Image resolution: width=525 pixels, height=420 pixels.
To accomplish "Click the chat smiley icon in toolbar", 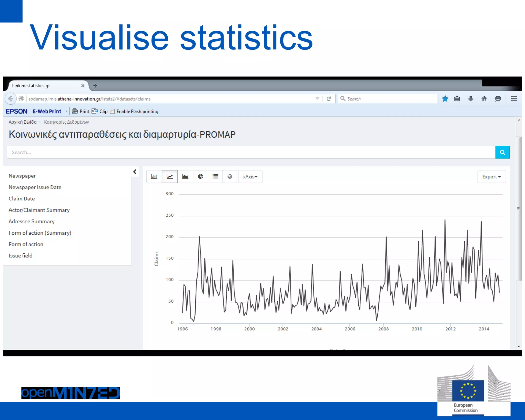I will (498, 99).
